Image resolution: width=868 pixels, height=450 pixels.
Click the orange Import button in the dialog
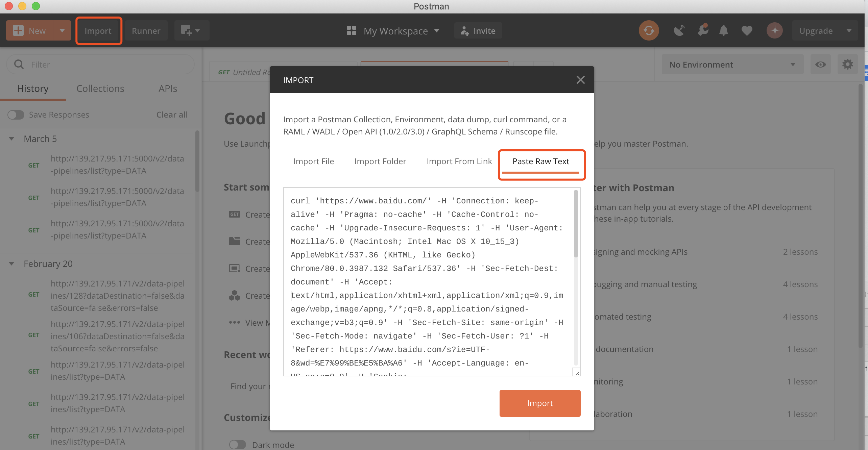point(540,403)
